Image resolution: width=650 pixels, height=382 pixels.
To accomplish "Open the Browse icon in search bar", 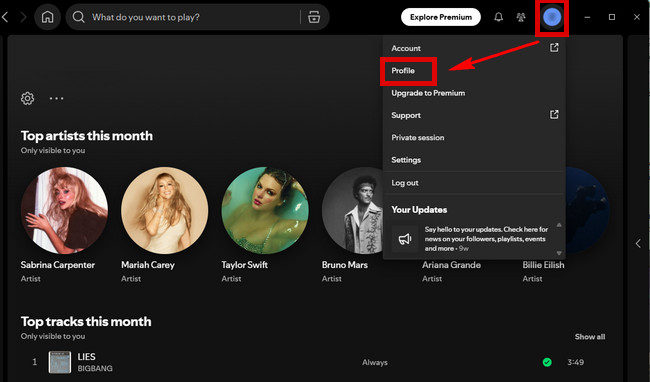I will (314, 17).
